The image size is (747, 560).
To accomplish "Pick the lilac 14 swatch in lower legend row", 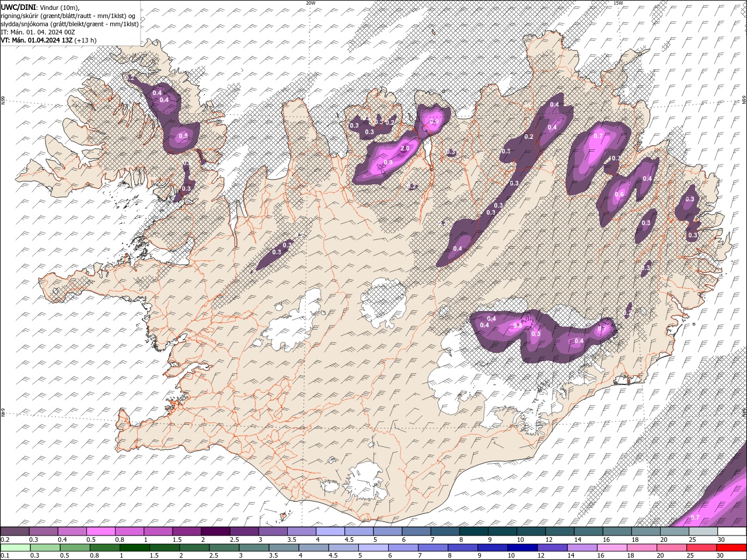I will click(x=582, y=548).
